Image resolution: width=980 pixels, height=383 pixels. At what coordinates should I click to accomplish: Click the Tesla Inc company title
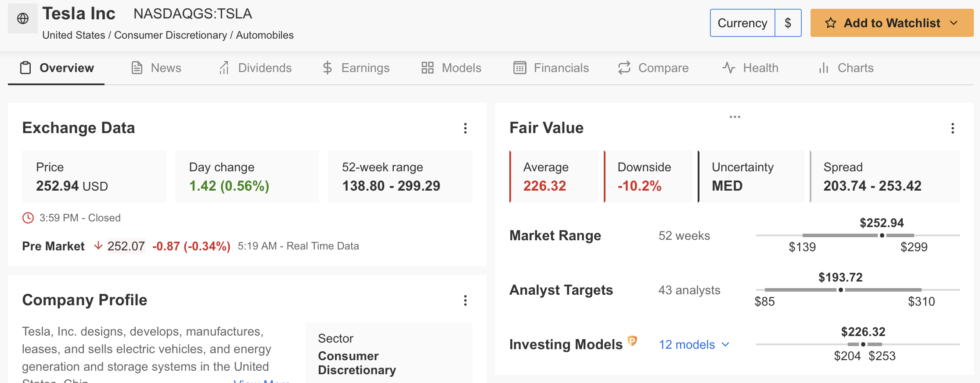coord(79,14)
